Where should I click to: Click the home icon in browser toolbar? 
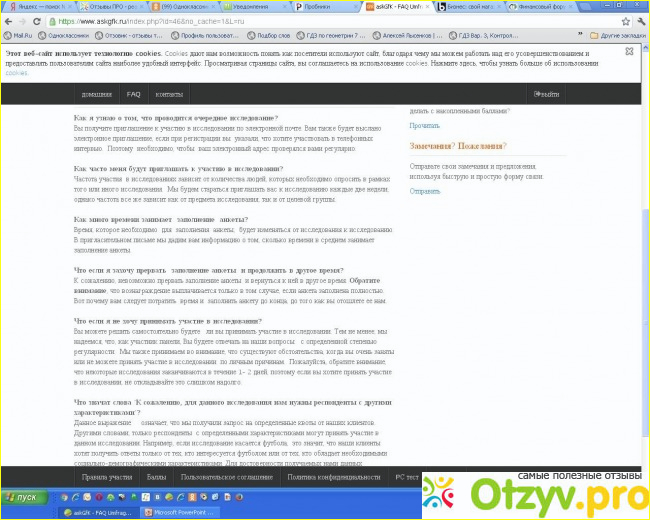(52, 20)
